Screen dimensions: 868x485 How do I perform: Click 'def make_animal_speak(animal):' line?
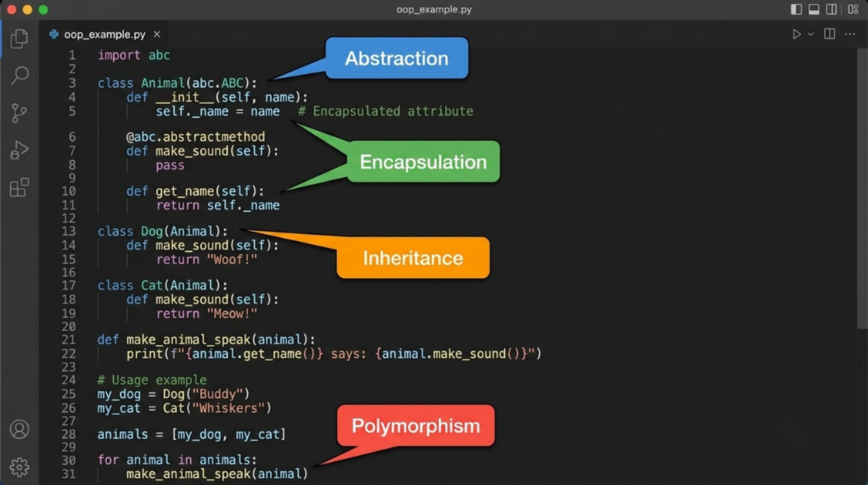click(206, 340)
